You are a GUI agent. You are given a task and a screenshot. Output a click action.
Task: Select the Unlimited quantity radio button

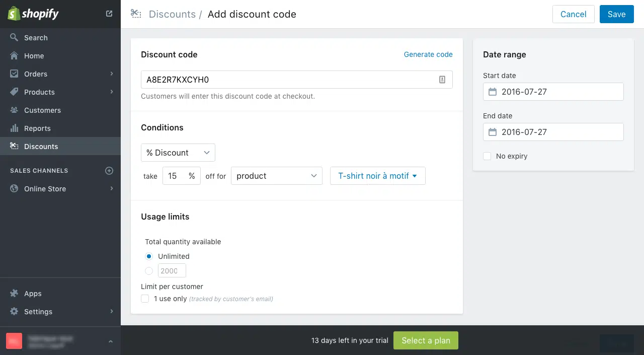[149, 256]
